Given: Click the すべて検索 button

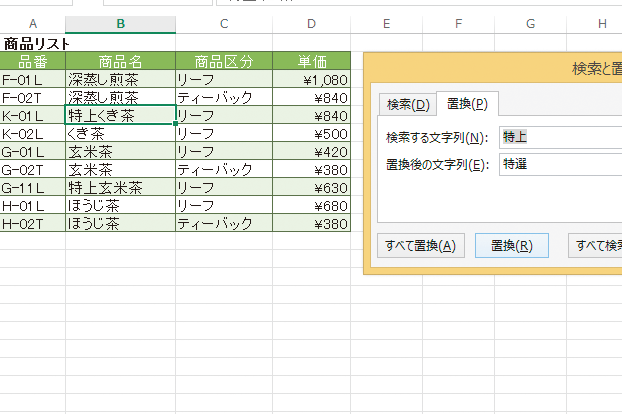Looking at the screenshot, I should point(596,246).
